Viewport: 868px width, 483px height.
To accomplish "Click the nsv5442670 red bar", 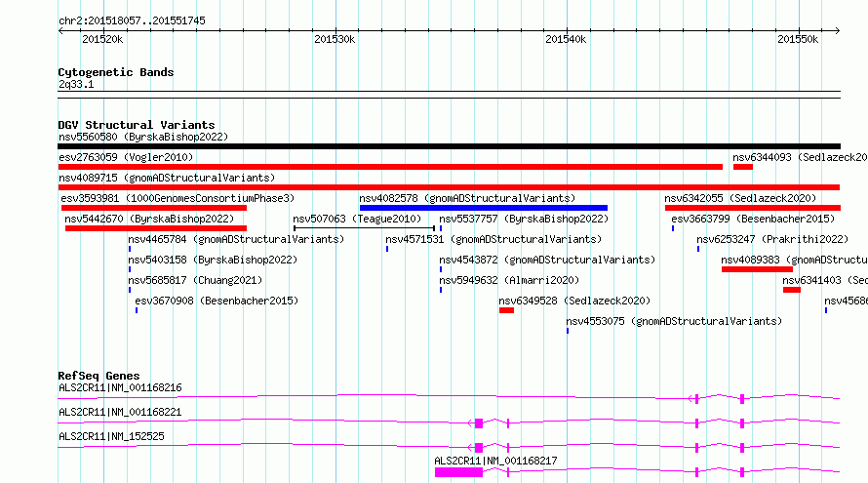I will point(155,228).
